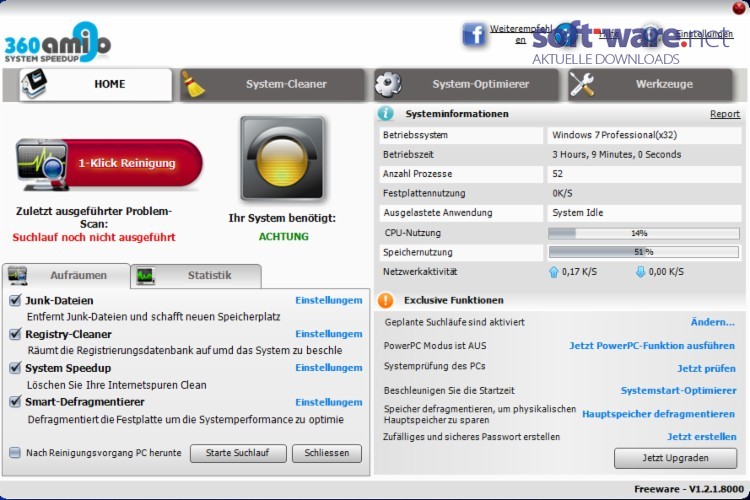Click Hauptspeicher defragmentieren link
The height and width of the screenshot is (500, 750).
659,414
